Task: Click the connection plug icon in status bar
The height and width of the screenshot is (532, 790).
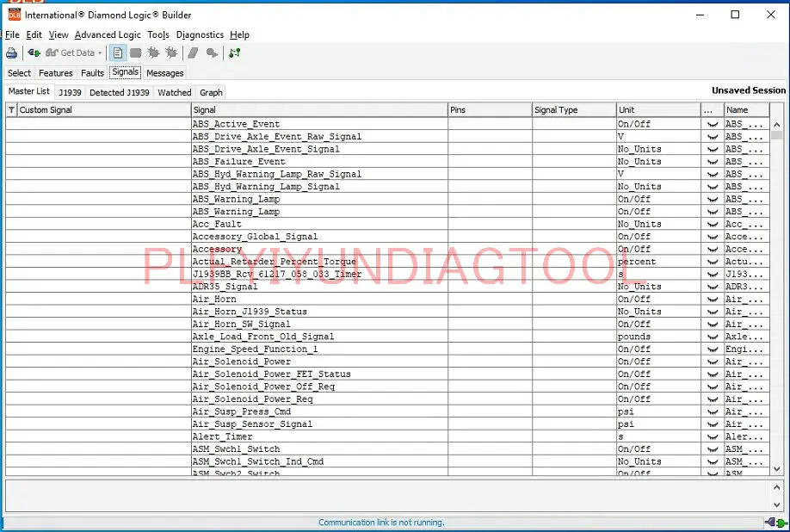Action: (x=775, y=523)
